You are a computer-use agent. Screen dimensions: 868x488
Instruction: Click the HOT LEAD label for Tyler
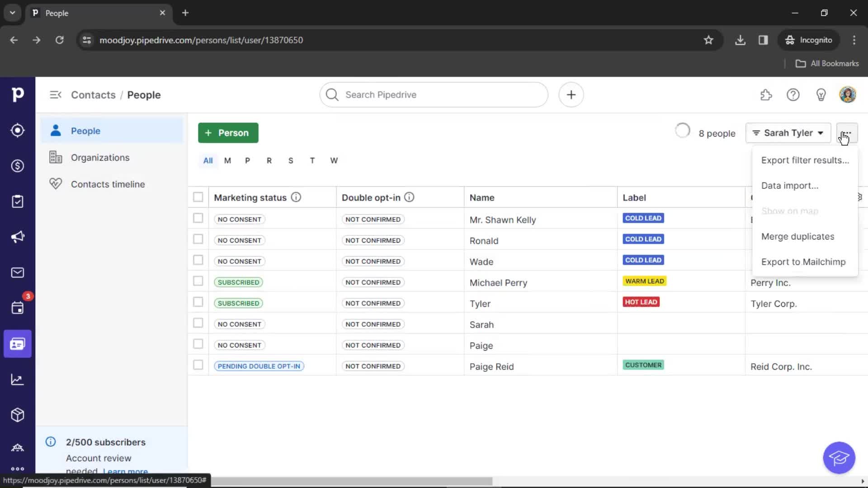click(641, 302)
